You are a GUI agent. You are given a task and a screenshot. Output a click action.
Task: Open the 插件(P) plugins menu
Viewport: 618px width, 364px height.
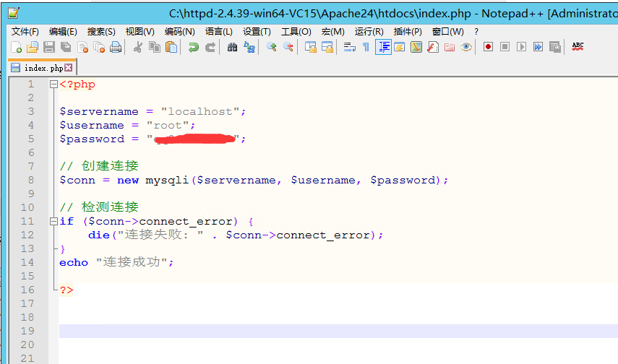pyautogui.click(x=408, y=31)
